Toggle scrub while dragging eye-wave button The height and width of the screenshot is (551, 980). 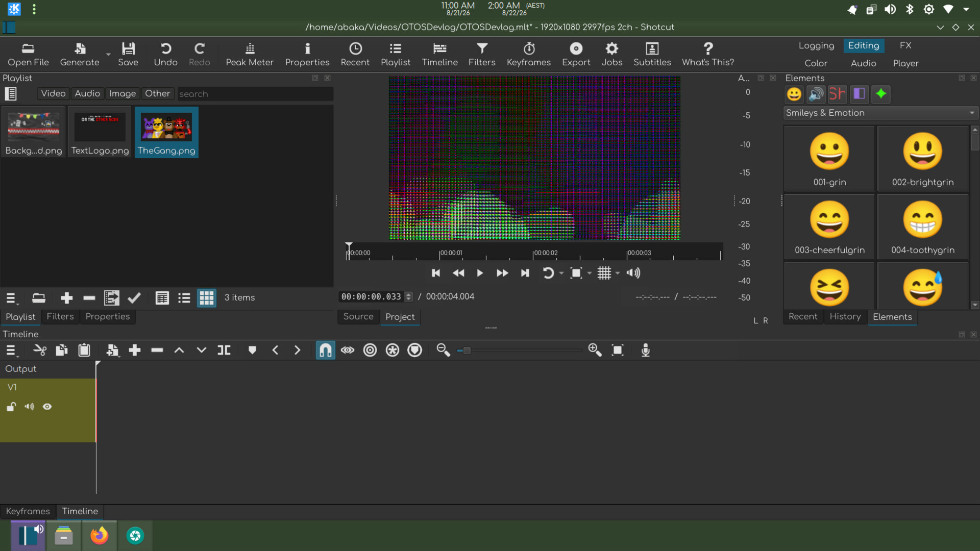pos(348,350)
